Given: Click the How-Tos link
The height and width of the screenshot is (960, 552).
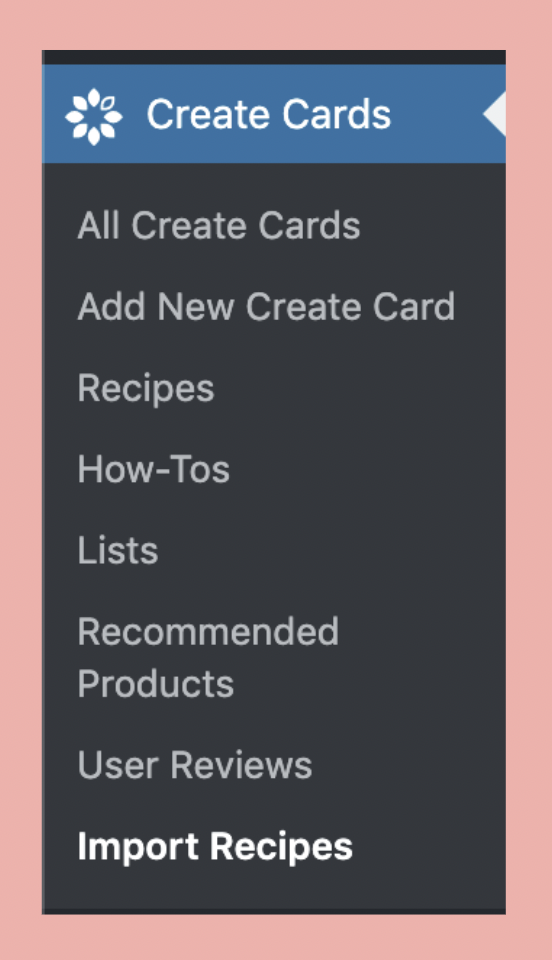Looking at the screenshot, I should click(x=154, y=469).
